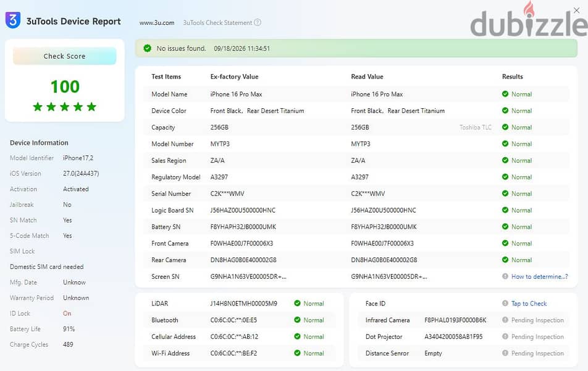Open the 3uTools Check Statement link

coord(217,22)
